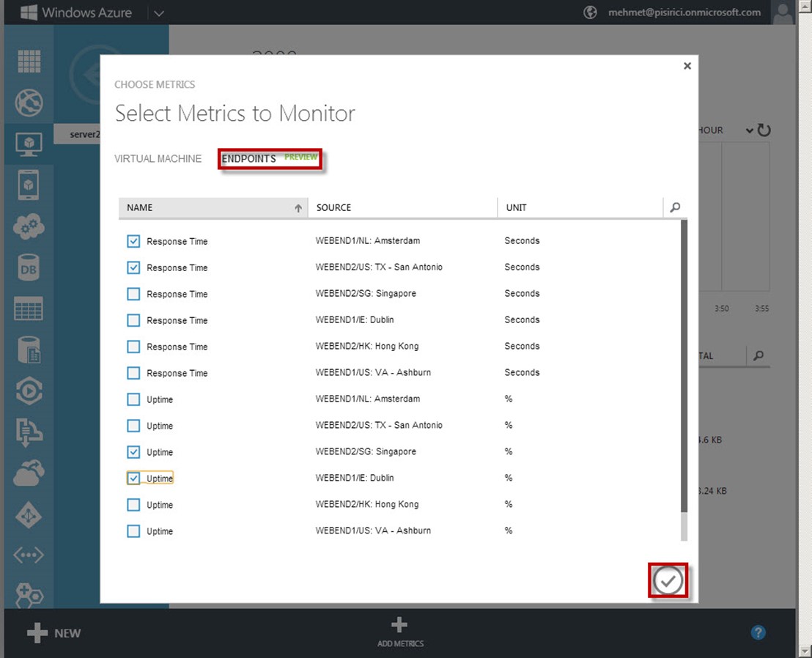Click source text WEBEND2/HK: Hong Kong for Uptime
Screen dimensions: 812x658
click(x=367, y=504)
